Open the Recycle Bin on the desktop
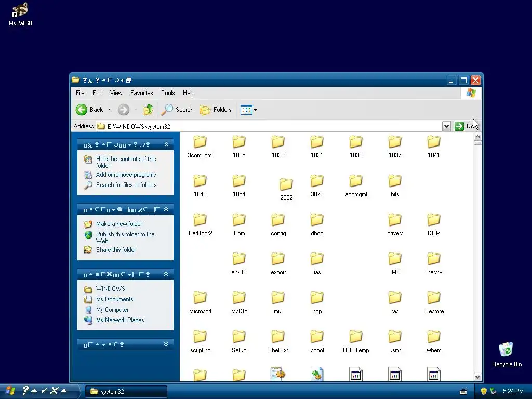 click(x=507, y=354)
